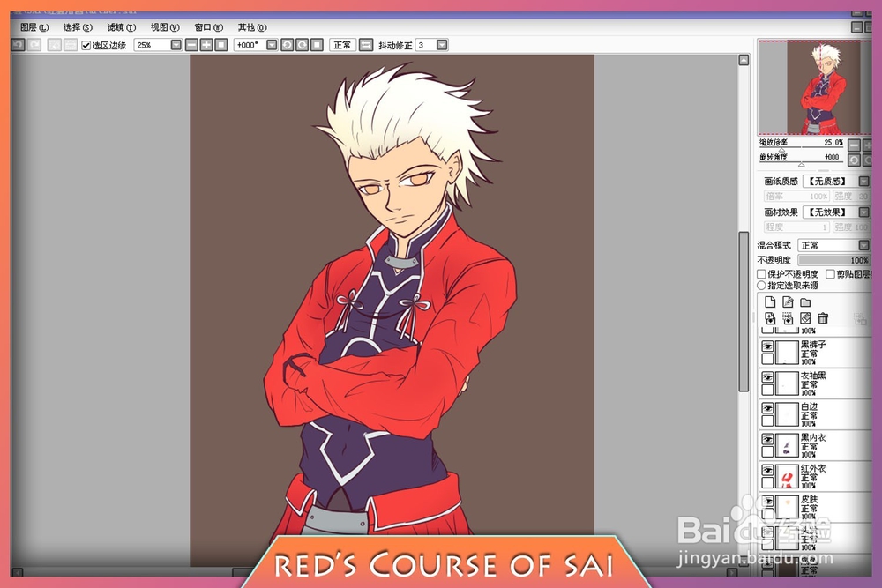Click clear layer eraser icon
Screen dimensions: 882x588
coord(805,319)
